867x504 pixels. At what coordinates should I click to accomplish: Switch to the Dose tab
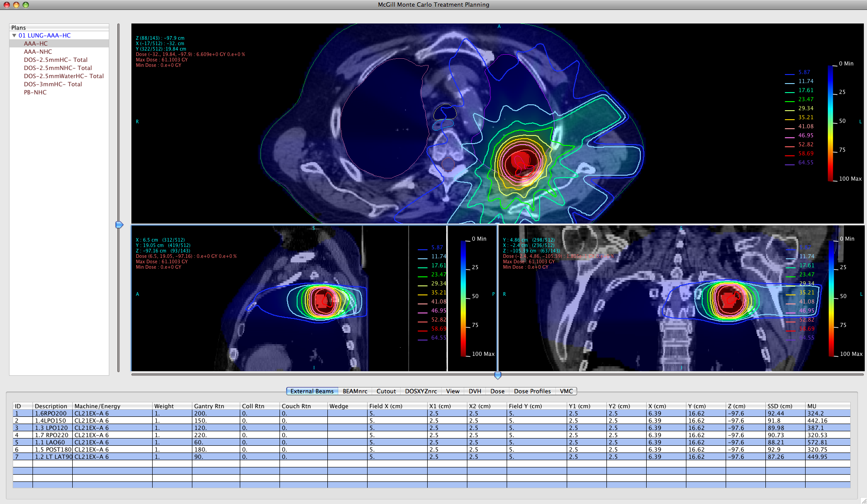point(497,391)
